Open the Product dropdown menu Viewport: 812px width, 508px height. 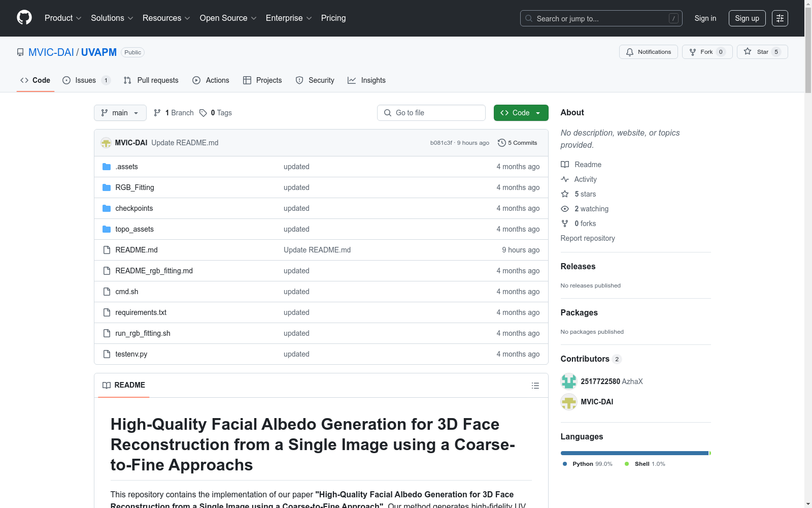click(63, 18)
